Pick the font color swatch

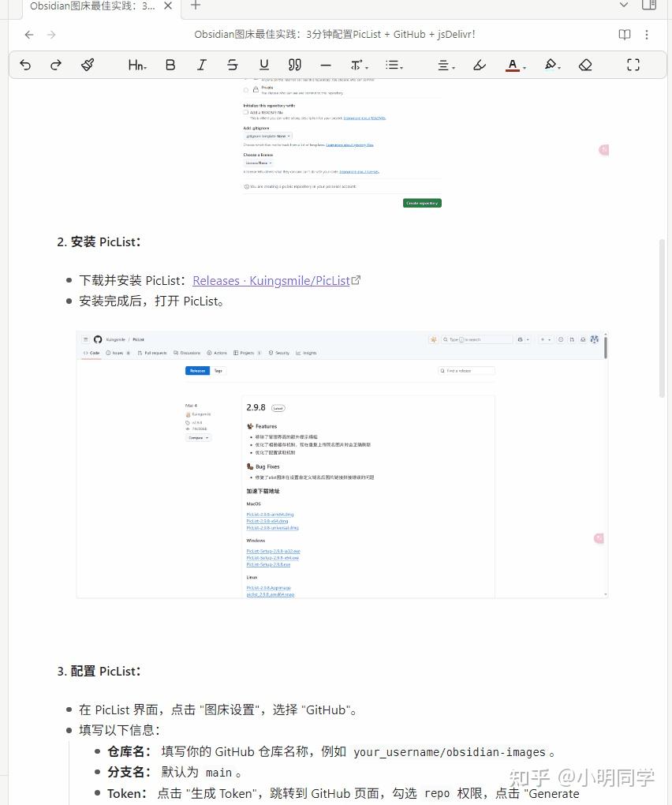point(514,65)
